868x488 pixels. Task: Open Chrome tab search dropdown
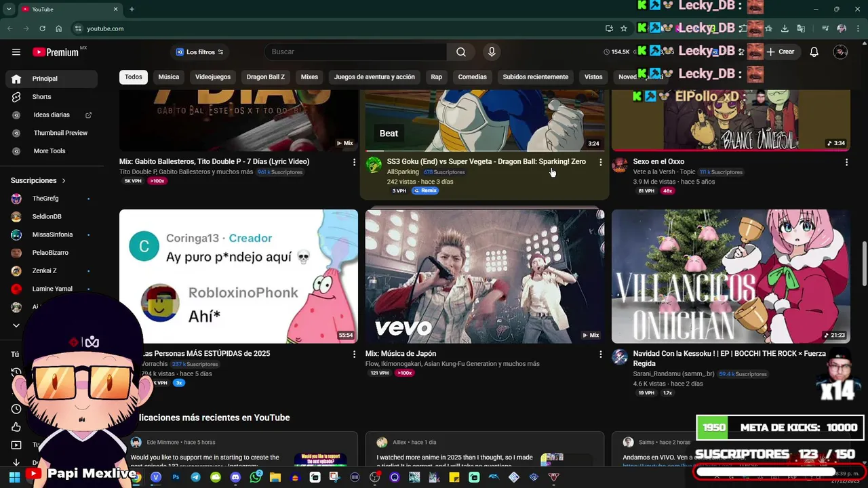[x=9, y=9]
